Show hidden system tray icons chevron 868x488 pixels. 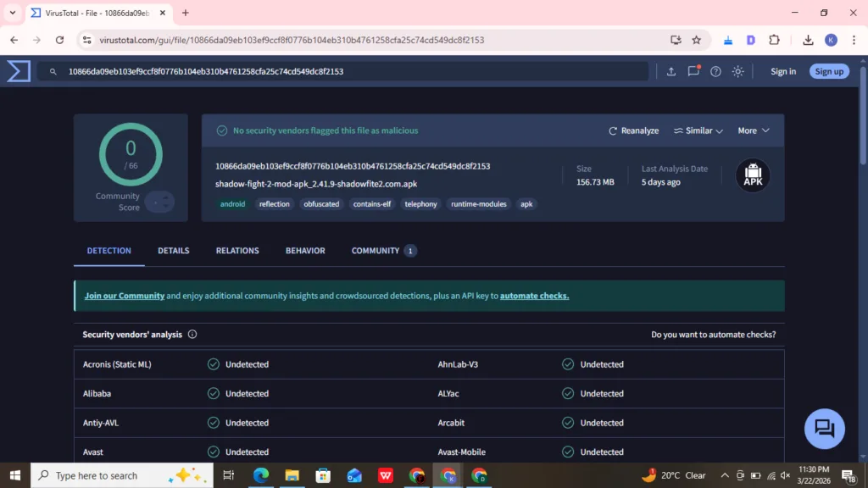(725, 475)
